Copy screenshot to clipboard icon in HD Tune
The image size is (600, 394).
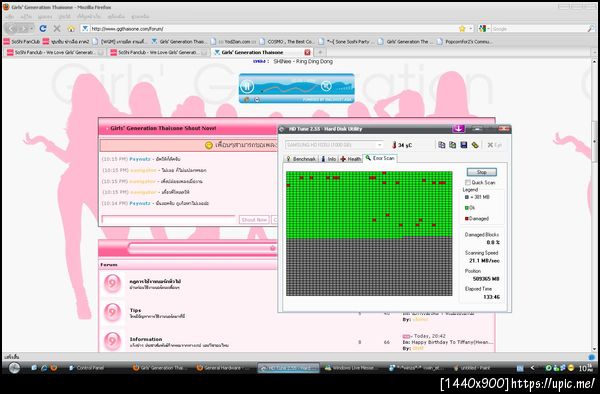[x=452, y=145]
